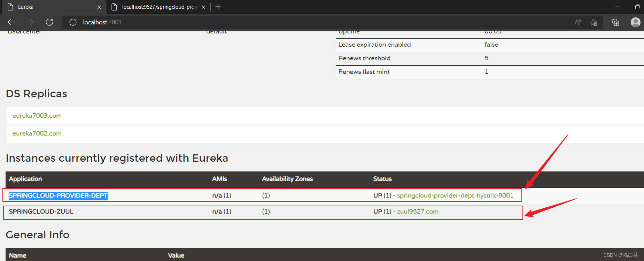
Task: Open a new tab with the plus icon
Action: tap(218, 7)
